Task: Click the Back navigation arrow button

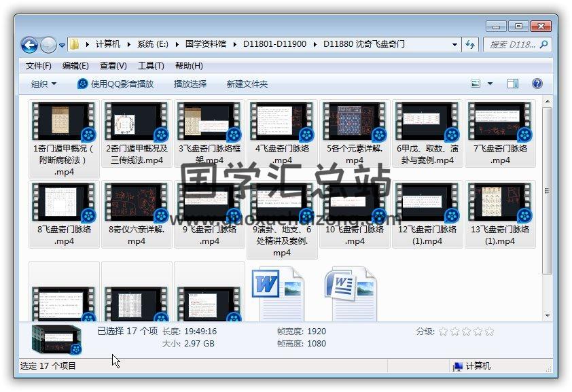Action: click(29, 45)
